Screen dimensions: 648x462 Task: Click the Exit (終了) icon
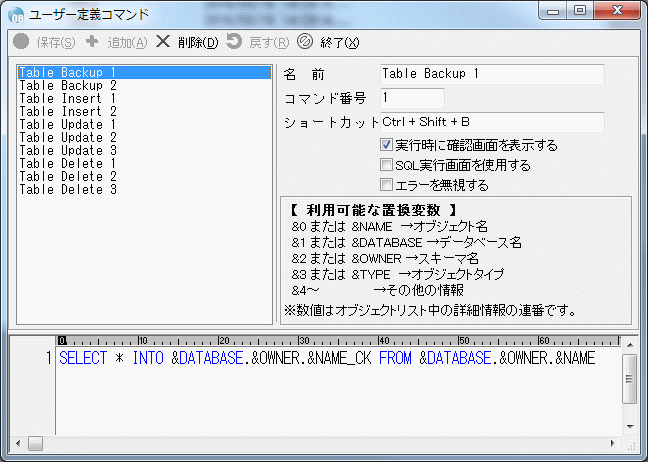click(x=306, y=42)
